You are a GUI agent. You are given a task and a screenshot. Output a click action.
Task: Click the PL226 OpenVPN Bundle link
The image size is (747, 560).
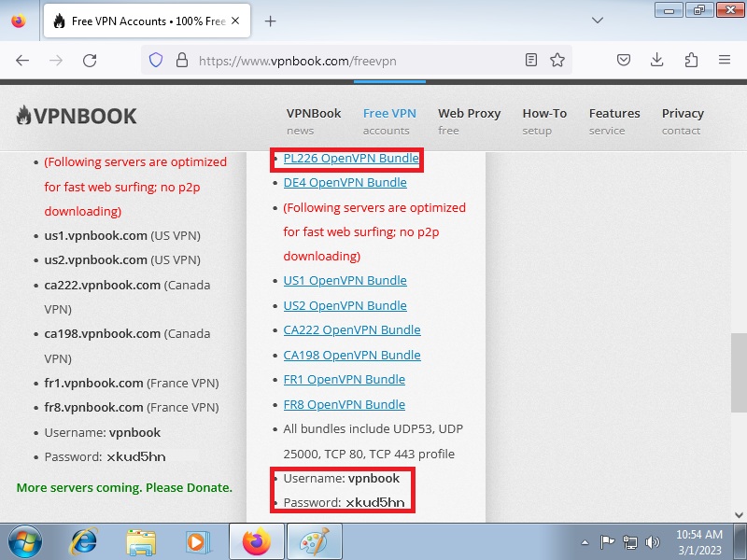[351, 159]
